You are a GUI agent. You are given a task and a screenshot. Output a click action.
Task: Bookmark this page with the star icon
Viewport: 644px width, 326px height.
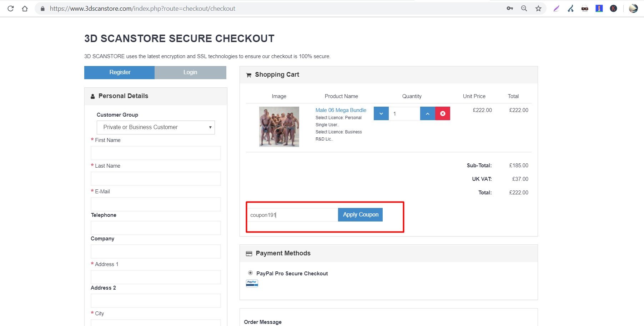click(538, 9)
